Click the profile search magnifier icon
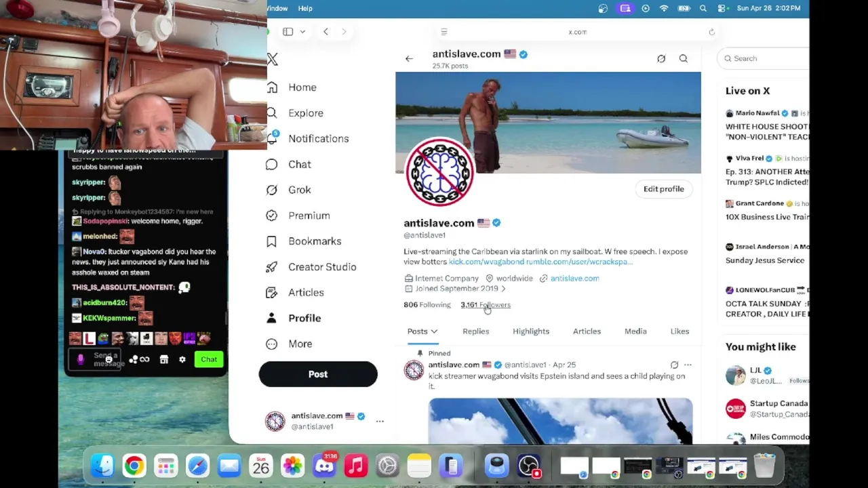868x488 pixels. [684, 59]
